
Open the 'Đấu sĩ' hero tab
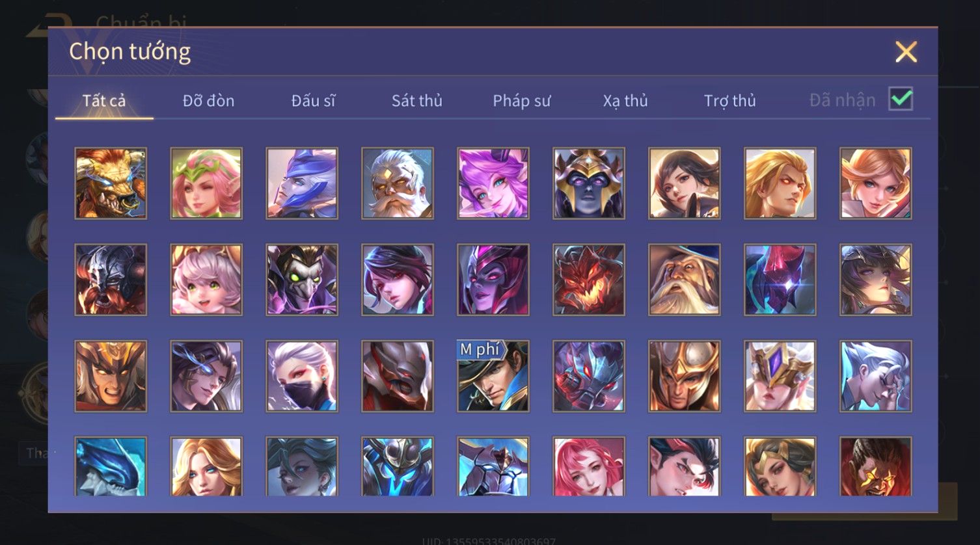(x=313, y=101)
